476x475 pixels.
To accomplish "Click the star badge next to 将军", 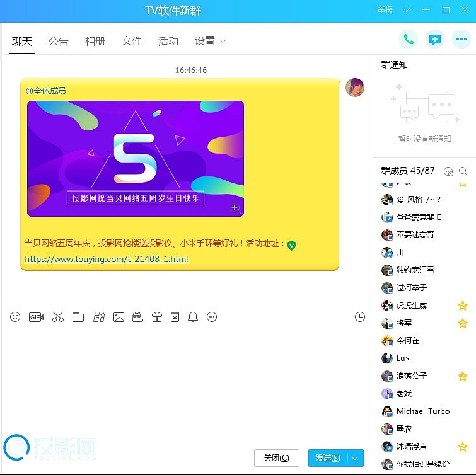I will 462,323.
